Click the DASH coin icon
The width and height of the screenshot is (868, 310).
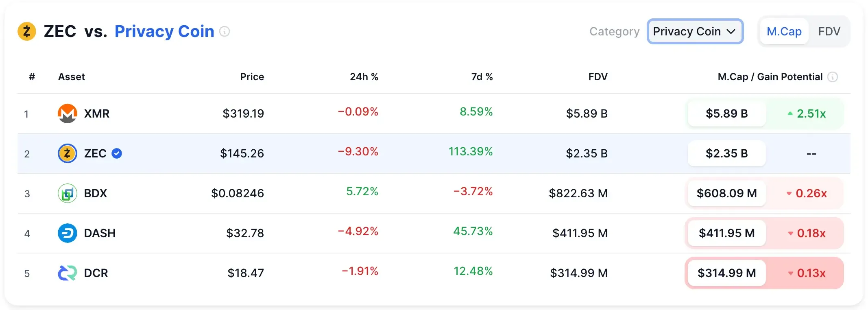click(68, 233)
